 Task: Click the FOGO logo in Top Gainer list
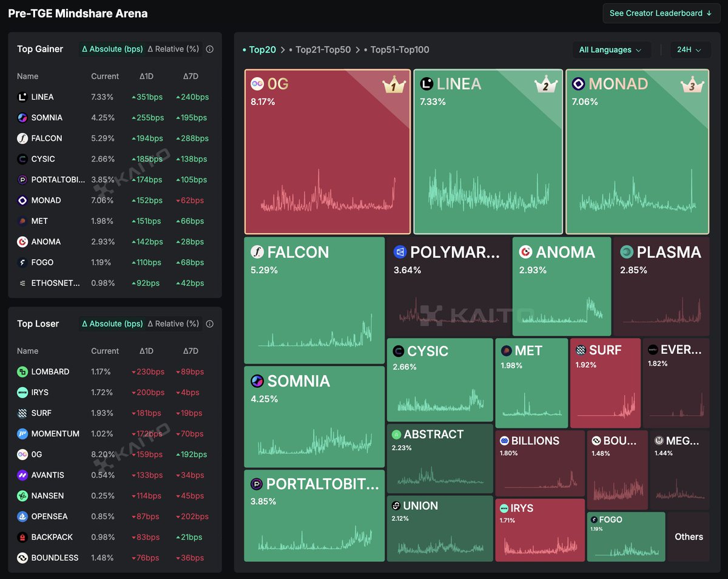[22, 262]
